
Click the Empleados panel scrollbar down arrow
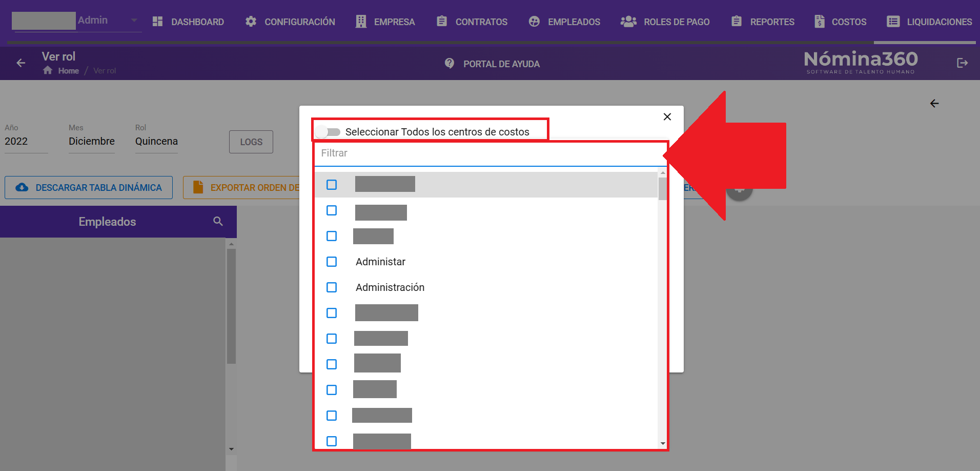click(x=231, y=449)
